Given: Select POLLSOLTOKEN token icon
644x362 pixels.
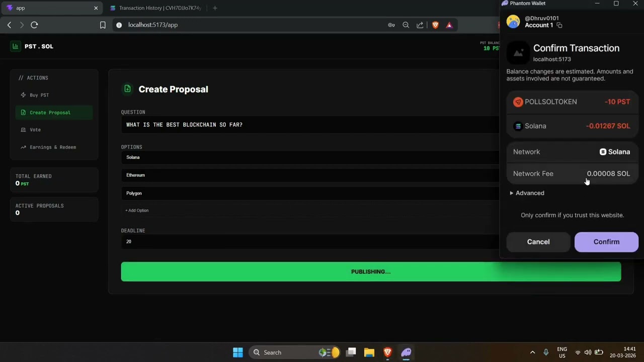Looking at the screenshot, I should [x=518, y=102].
